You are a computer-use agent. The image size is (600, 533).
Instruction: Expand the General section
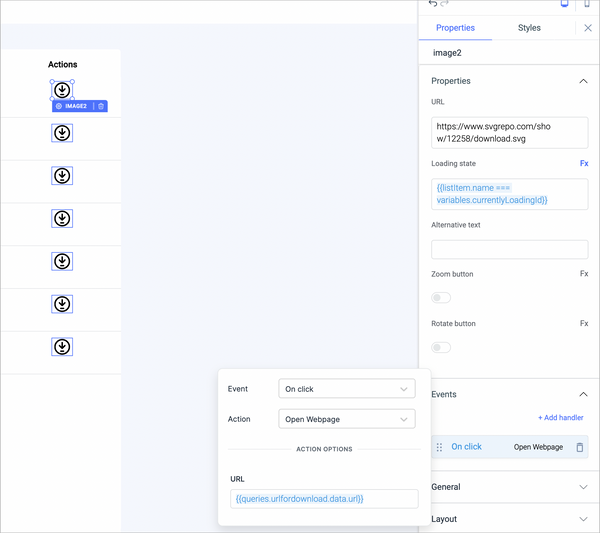point(509,487)
